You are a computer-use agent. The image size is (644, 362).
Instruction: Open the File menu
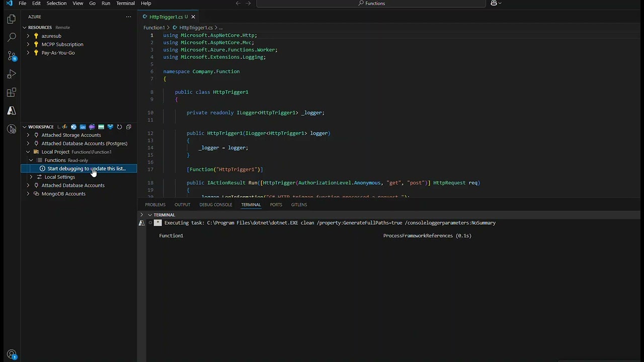coord(23,3)
